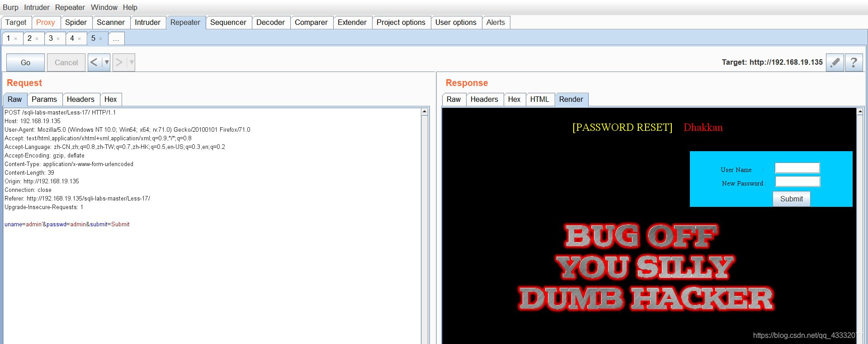Select request Hex view tab
Image resolution: width=868 pixels, height=344 pixels.
pos(111,100)
